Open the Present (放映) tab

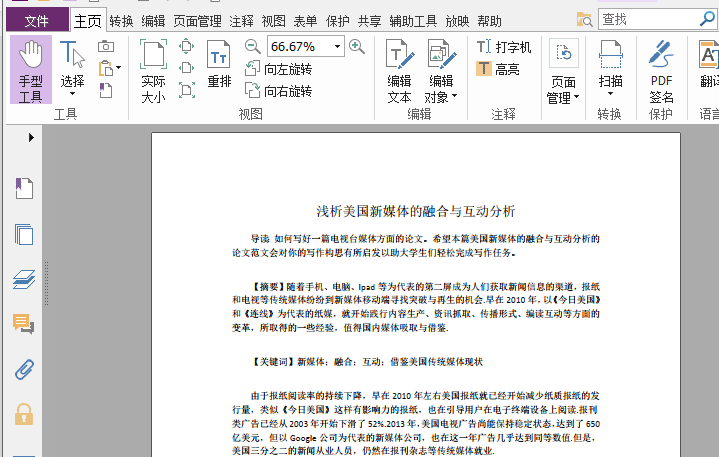pyautogui.click(x=457, y=21)
